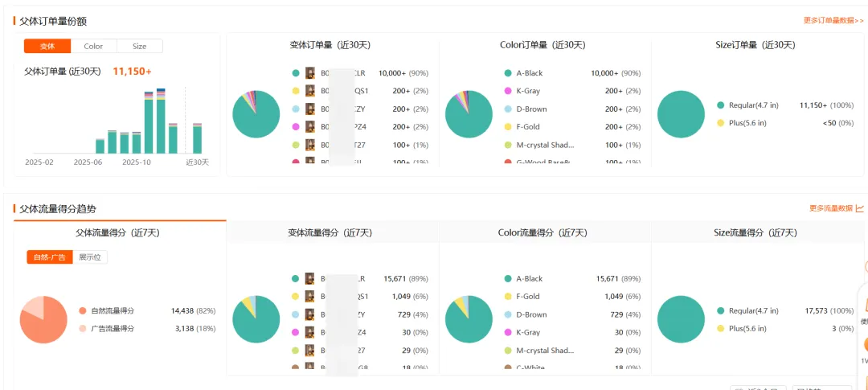Viewport: 868px width, 390px height.
Task: Click the K-Gray legend dot in Color流量得分
Action: tap(508, 332)
